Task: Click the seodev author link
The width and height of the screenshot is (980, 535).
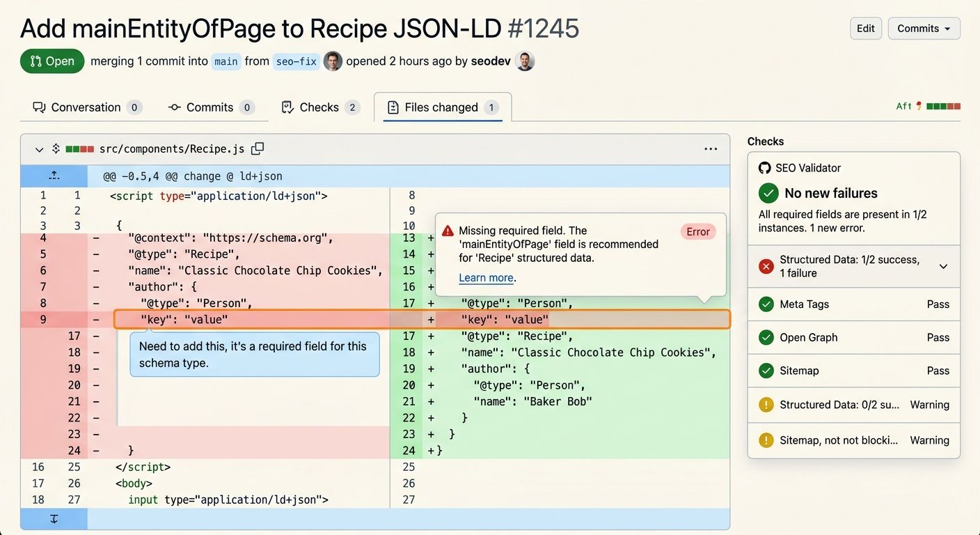Action: (491, 61)
